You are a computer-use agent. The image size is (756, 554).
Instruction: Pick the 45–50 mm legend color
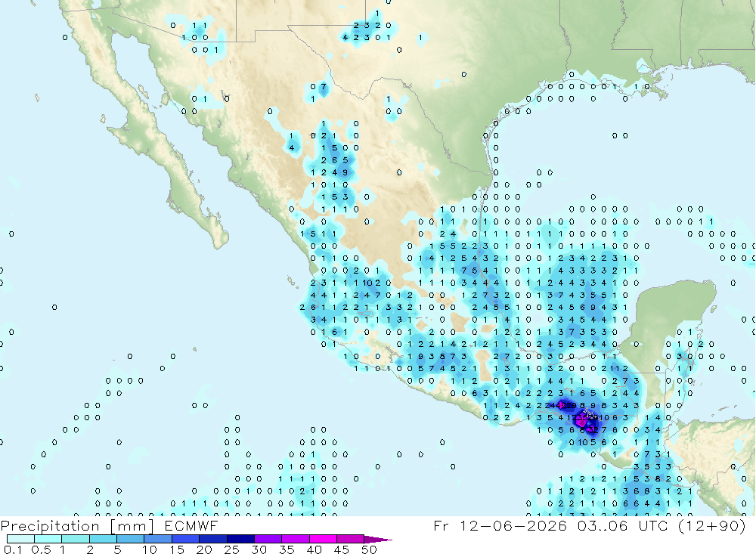coord(350,539)
